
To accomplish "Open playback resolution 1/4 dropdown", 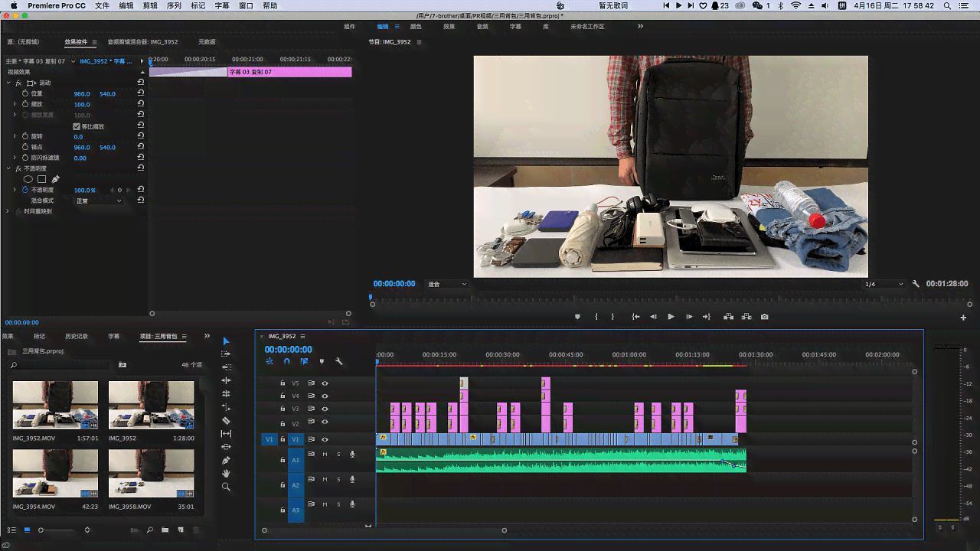I will coord(884,284).
